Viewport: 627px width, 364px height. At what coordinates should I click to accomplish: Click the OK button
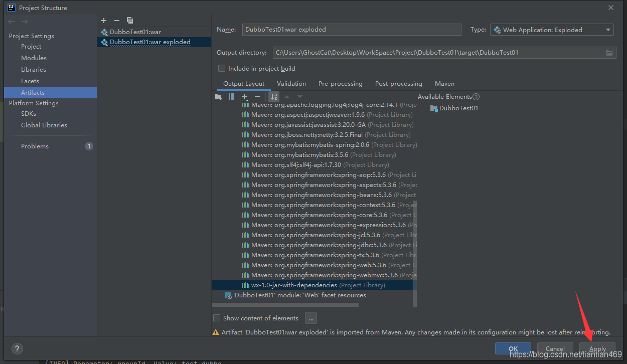(x=513, y=349)
